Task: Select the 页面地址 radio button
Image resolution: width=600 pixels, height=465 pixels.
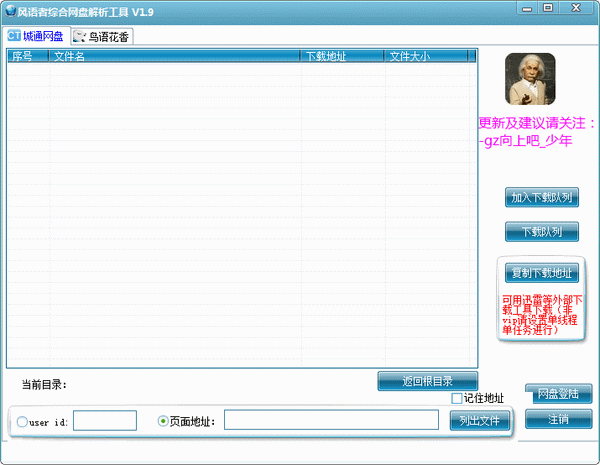Action: point(164,421)
